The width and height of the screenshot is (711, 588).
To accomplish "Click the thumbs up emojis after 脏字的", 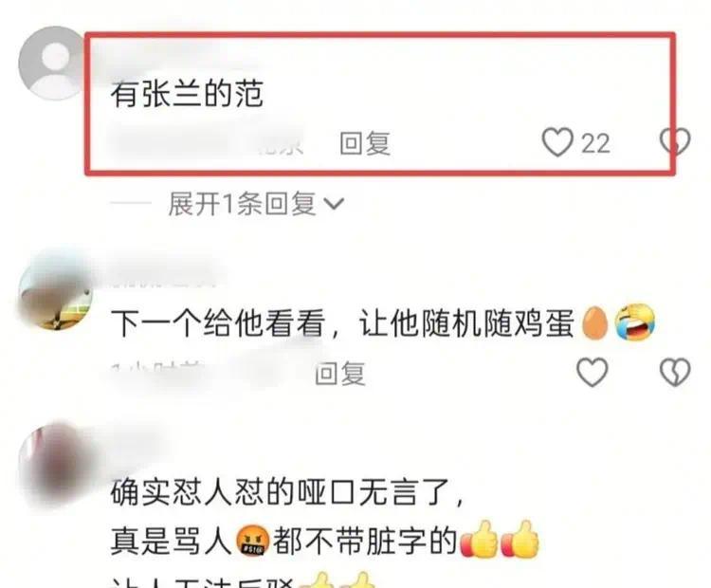I will pos(500,540).
